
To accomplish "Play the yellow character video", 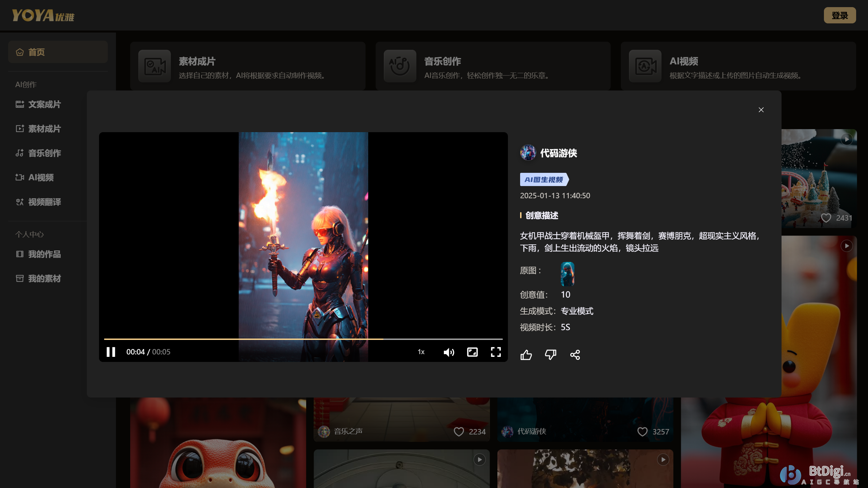I will pos(847,246).
